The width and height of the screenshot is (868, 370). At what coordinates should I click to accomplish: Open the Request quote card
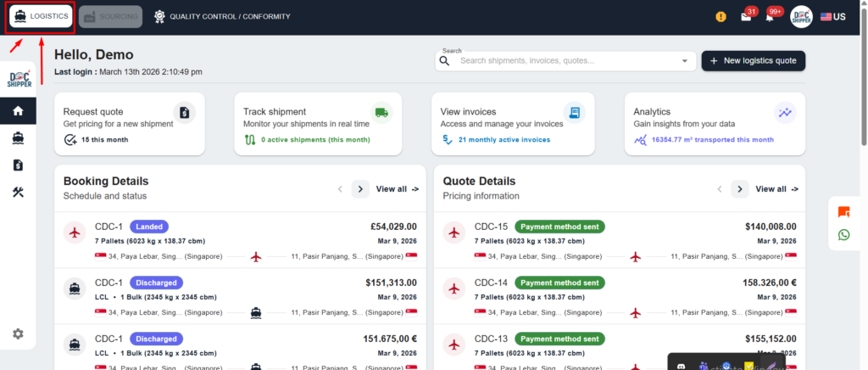[130, 124]
